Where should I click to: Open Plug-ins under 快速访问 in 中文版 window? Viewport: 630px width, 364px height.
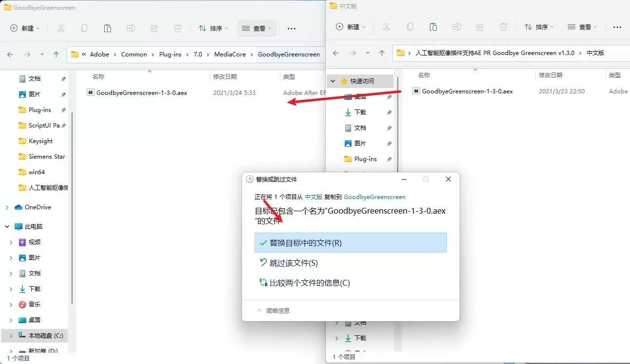(366, 159)
